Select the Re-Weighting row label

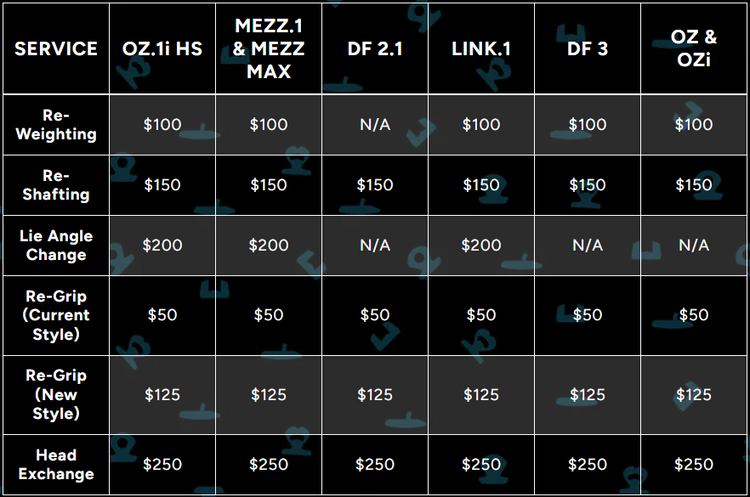click(56, 124)
